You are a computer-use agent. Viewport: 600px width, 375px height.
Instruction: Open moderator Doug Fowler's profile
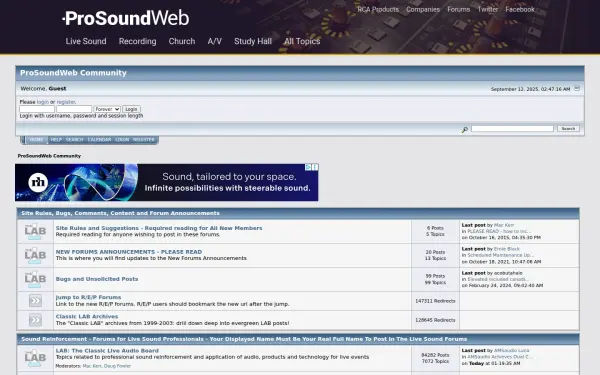(117, 366)
